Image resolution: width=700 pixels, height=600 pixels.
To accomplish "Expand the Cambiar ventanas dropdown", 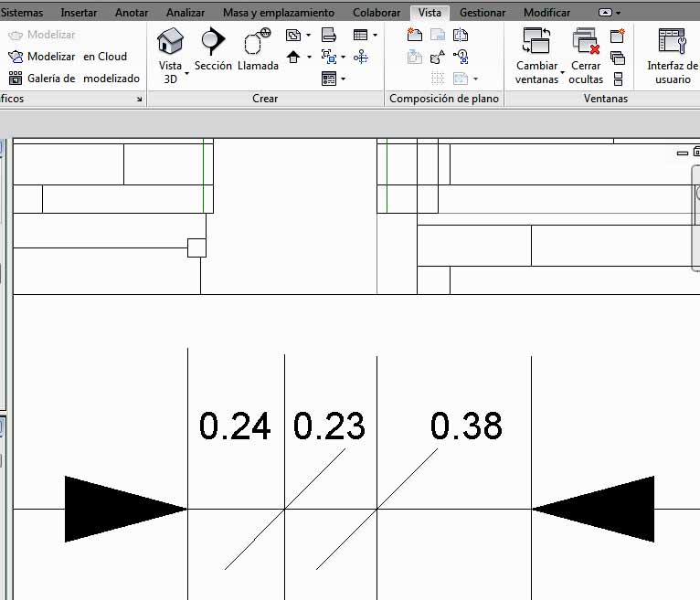I will pyautogui.click(x=562, y=72).
